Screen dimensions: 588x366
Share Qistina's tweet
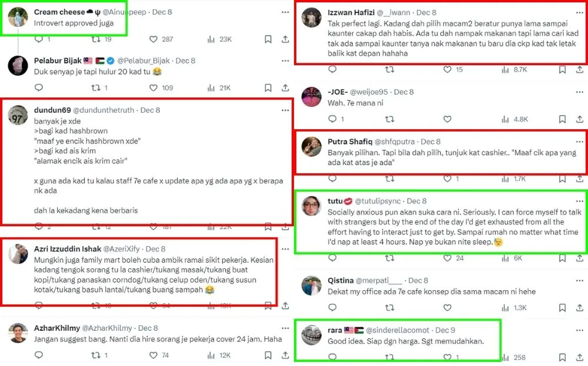click(x=579, y=308)
